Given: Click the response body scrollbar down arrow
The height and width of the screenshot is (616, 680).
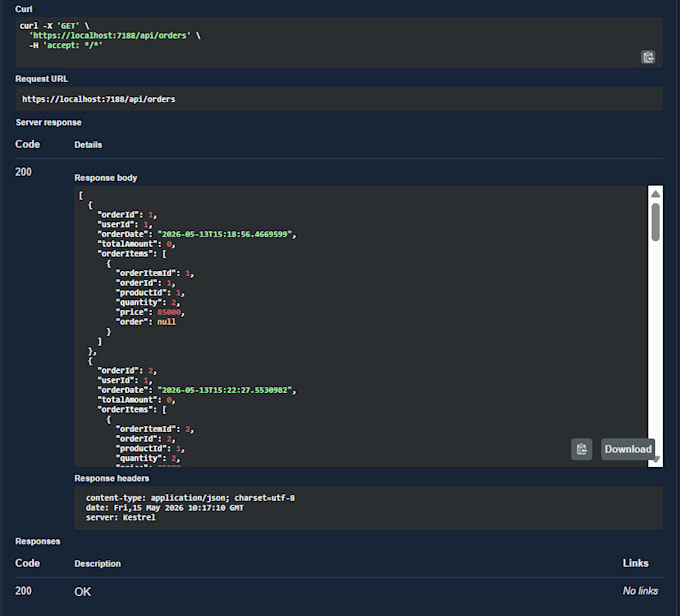Looking at the screenshot, I should click(x=657, y=459).
